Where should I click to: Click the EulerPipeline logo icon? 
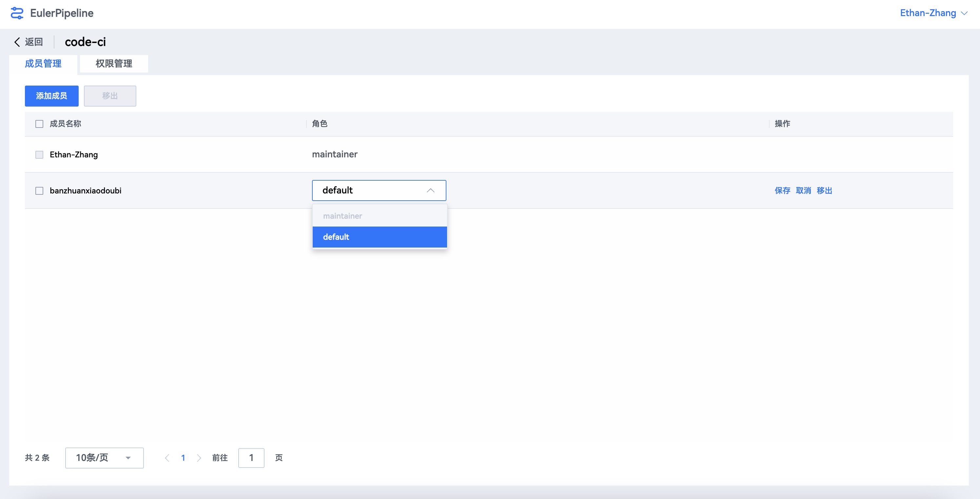(17, 13)
